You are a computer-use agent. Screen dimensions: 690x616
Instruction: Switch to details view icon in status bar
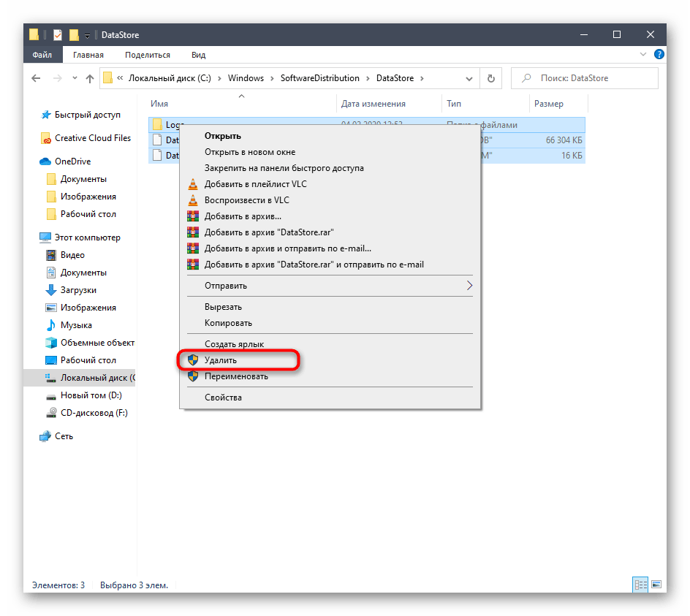(640, 585)
